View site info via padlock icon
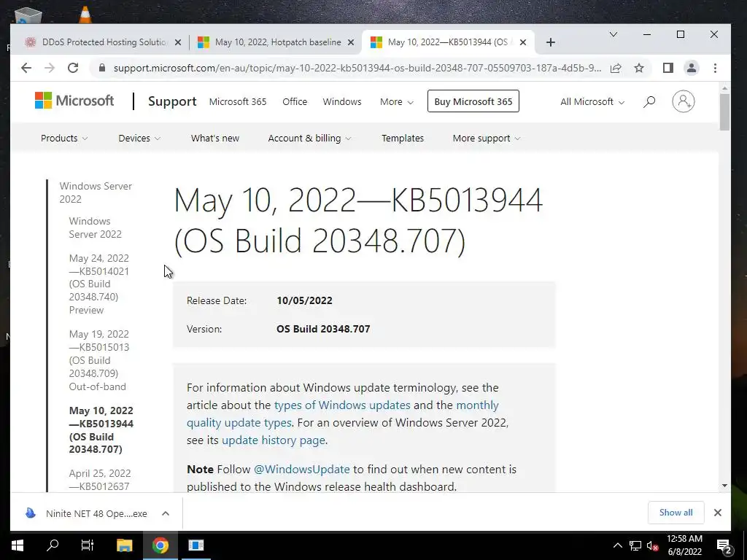The image size is (747, 560). click(x=101, y=68)
